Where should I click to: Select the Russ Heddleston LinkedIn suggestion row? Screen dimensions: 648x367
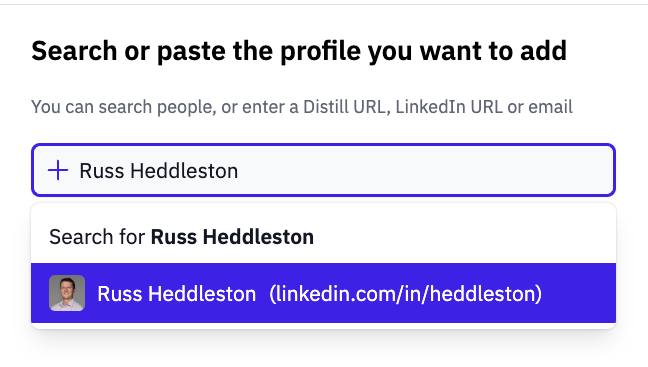(x=323, y=293)
